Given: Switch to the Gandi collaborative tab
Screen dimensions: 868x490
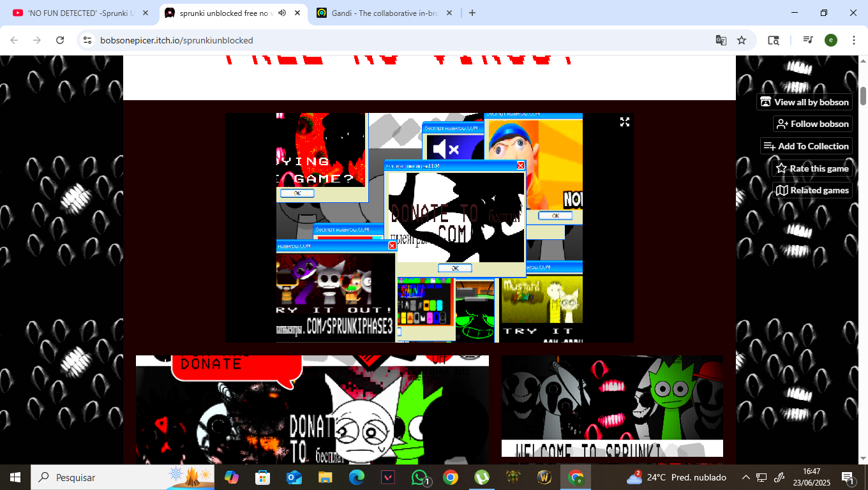Looking at the screenshot, I should tap(385, 13).
